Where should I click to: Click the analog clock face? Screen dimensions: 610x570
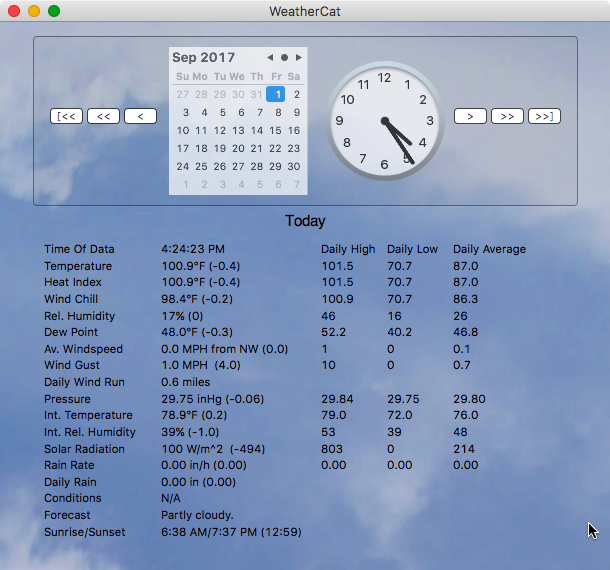385,121
